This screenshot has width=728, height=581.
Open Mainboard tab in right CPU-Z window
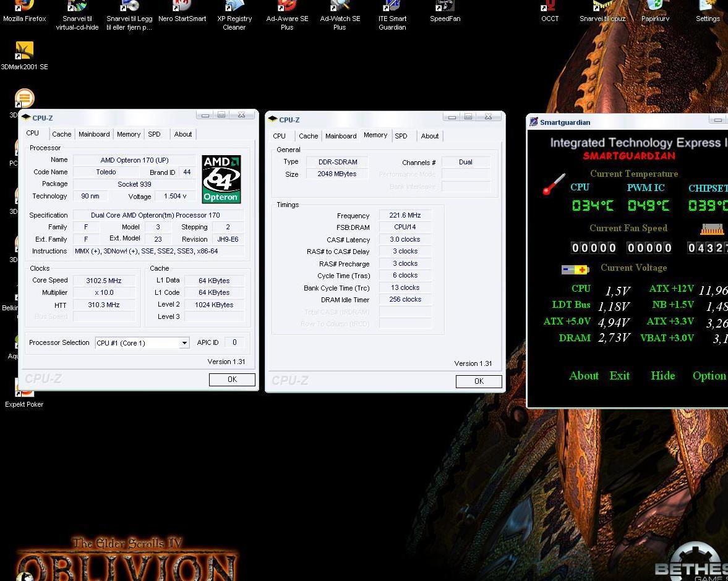coord(341,136)
